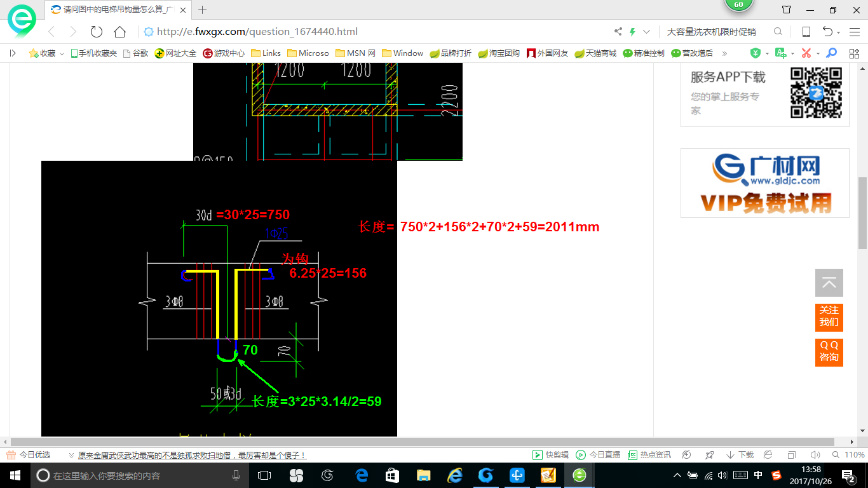868x488 pixels.
Task: Expand the address bar dropdown arrow
Action: tap(647, 32)
